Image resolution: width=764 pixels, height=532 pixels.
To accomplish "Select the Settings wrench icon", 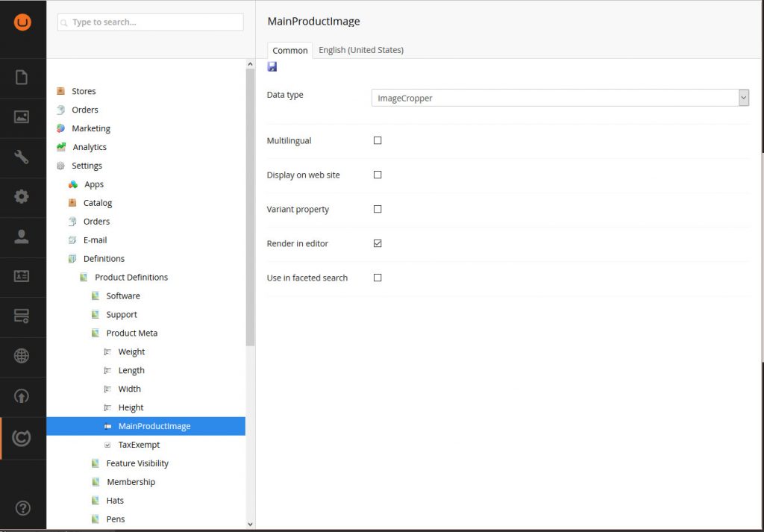I will tap(23, 157).
